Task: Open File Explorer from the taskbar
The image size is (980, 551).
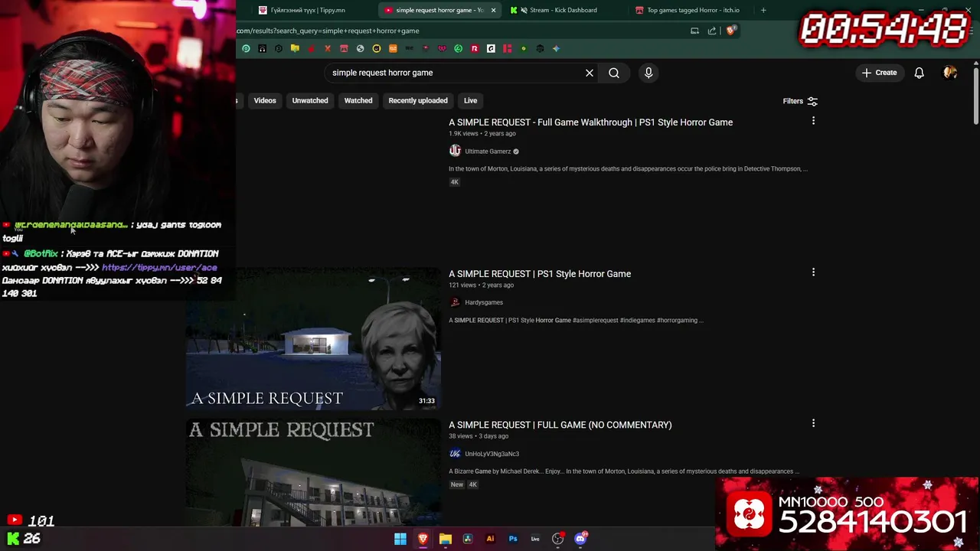Action: click(446, 539)
